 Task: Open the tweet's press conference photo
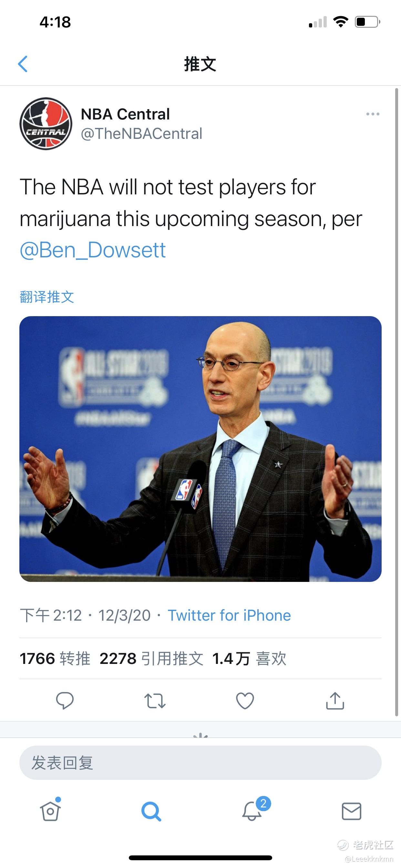click(200, 449)
